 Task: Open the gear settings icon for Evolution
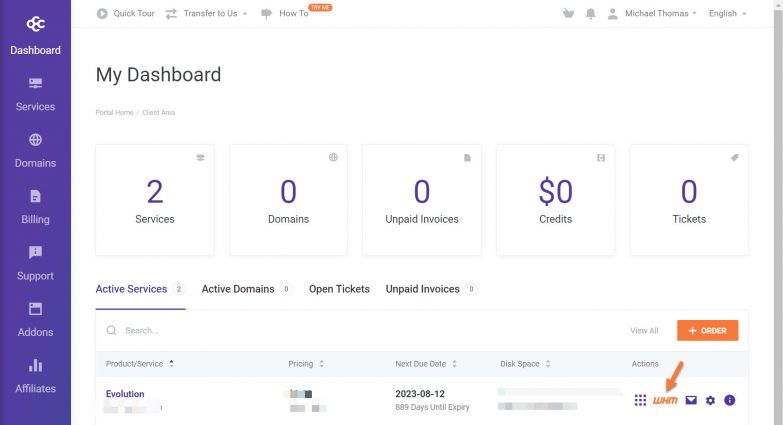tap(710, 401)
